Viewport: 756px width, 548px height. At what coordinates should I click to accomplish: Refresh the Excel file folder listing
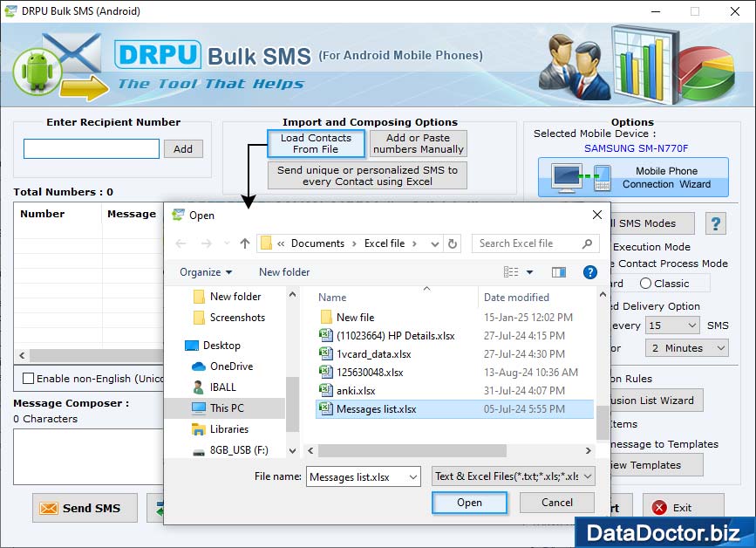[x=453, y=243]
